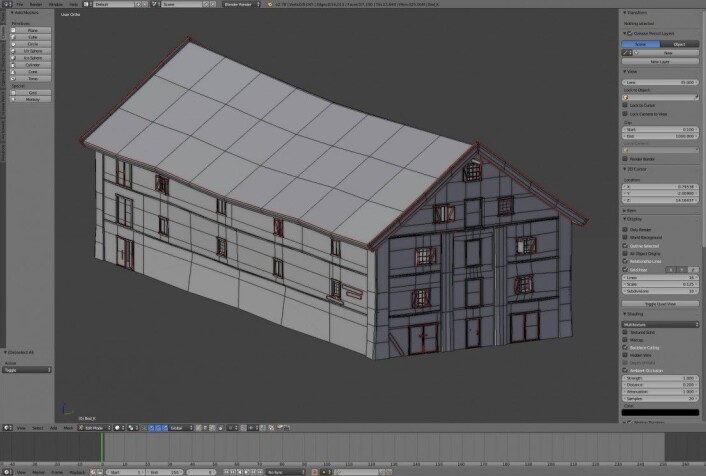This screenshot has width=706, height=476.
Task: Select Object grease pencil source
Action: 679,44
